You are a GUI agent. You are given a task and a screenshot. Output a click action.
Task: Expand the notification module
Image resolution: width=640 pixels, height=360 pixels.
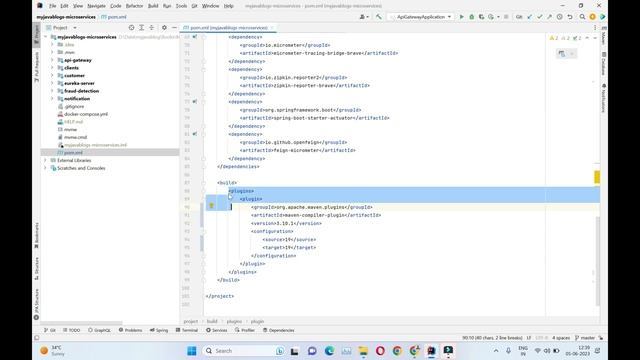[x=52, y=99]
